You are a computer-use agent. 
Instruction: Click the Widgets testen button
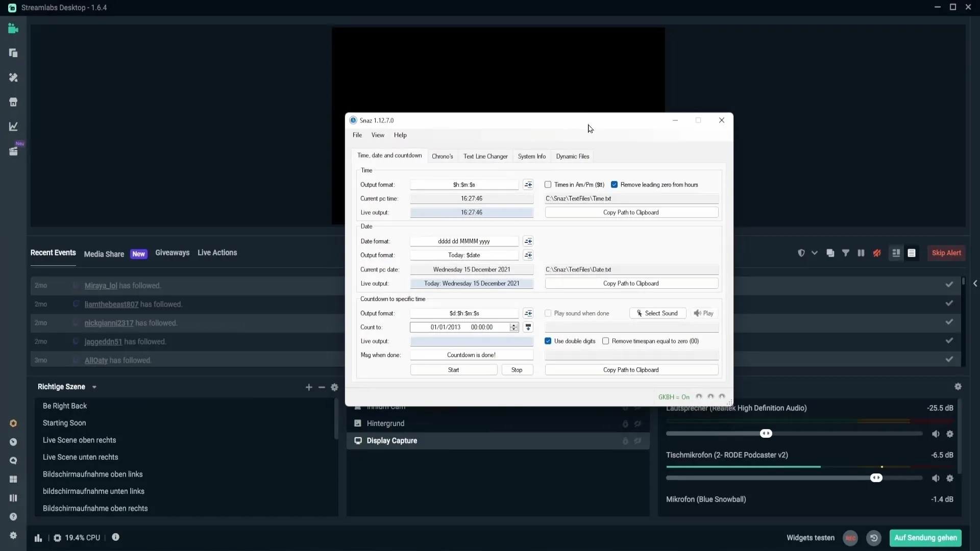pyautogui.click(x=811, y=538)
